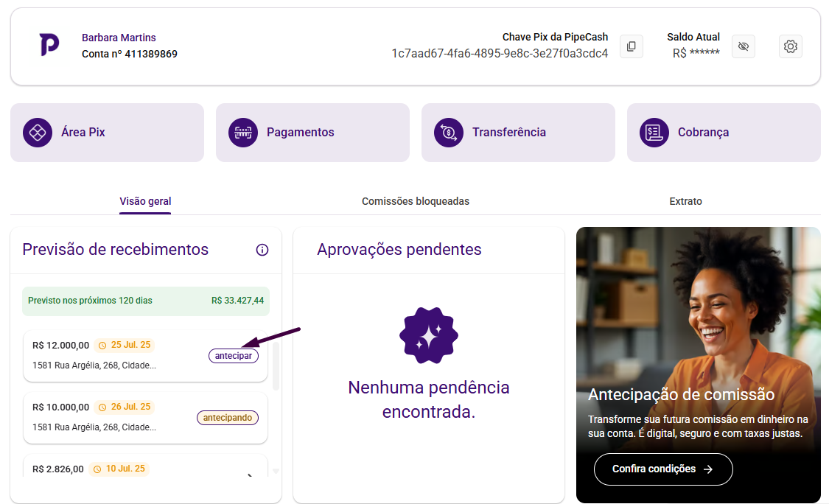Open Cobrança
The height and width of the screenshot is (504, 829).
coord(724,133)
